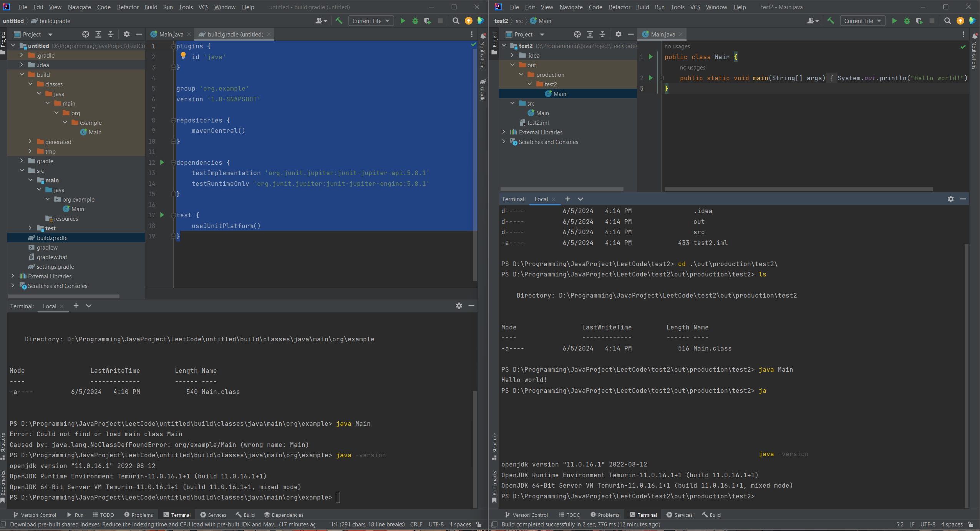Open Navigate menu in test2 window
Screen dimensions: 980x531
click(x=571, y=7)
